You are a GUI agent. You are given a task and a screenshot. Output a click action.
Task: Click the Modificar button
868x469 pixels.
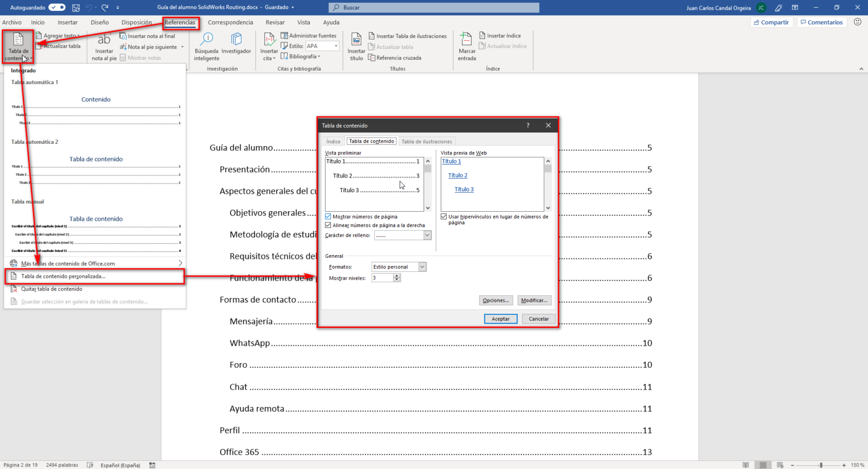(x=534, y=301)
